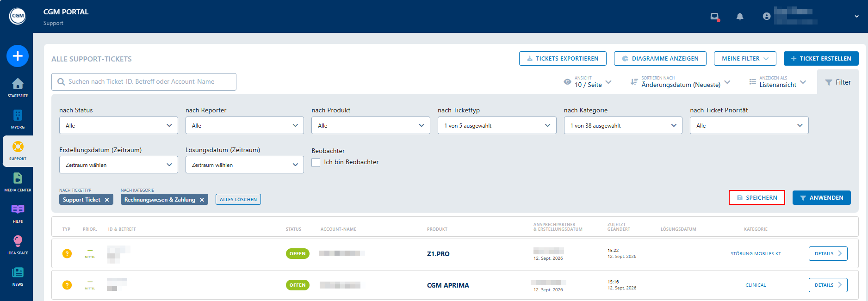Click the Mittel priority indicator in Z1.PRO row
The width and height of the screenshot is (868, 301).
pyautogui.click(x=90, y=253)
